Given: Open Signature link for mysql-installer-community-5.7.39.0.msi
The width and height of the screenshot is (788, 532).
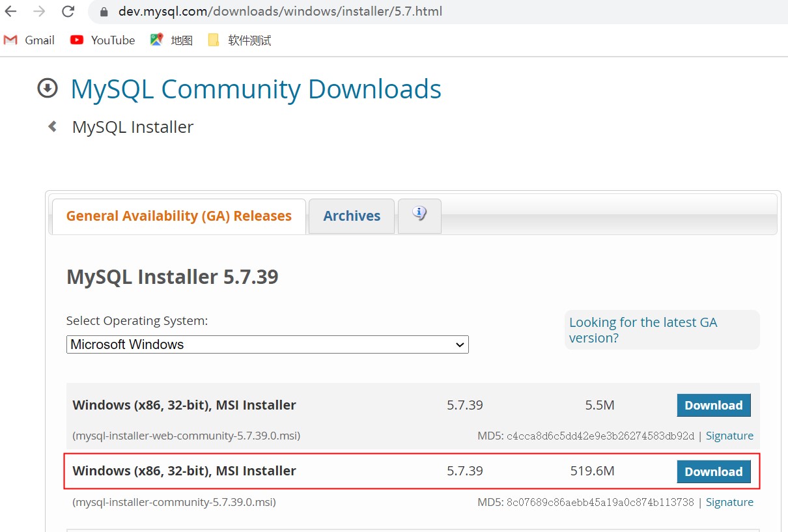Looking at the screenshot, I should point(729,502).
